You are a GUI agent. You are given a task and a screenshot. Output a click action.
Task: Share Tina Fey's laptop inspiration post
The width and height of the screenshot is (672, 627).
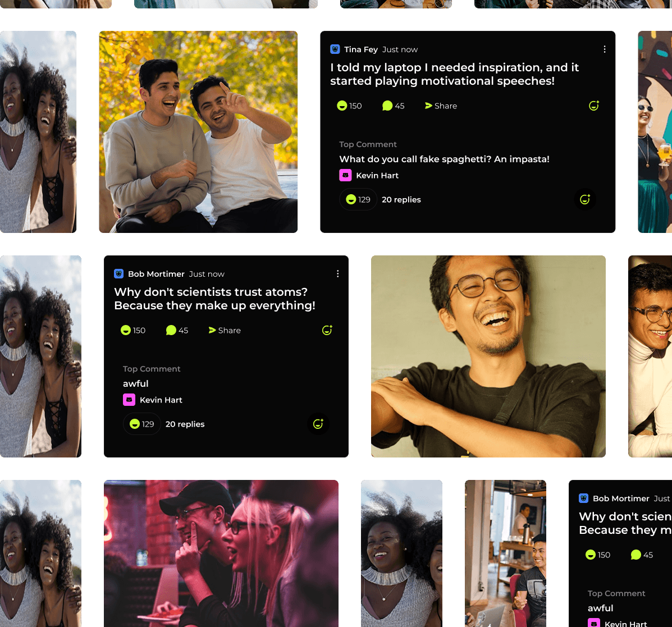point(441,106)
